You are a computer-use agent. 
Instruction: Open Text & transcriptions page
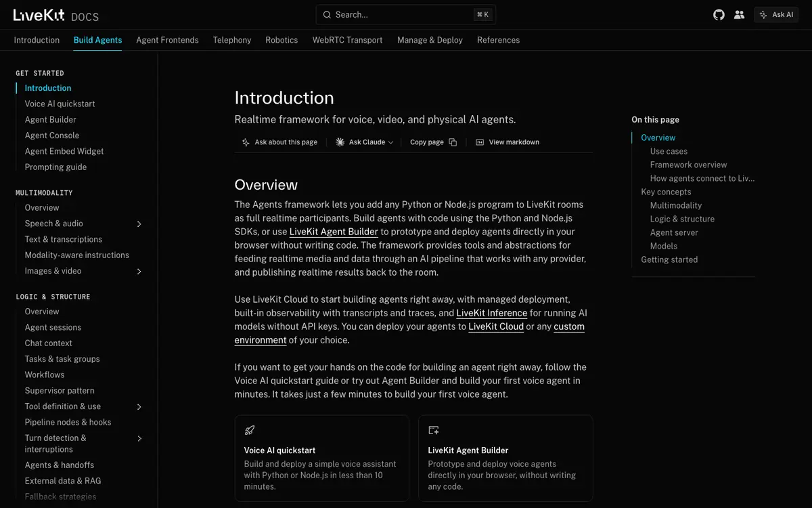click(64, 239)
